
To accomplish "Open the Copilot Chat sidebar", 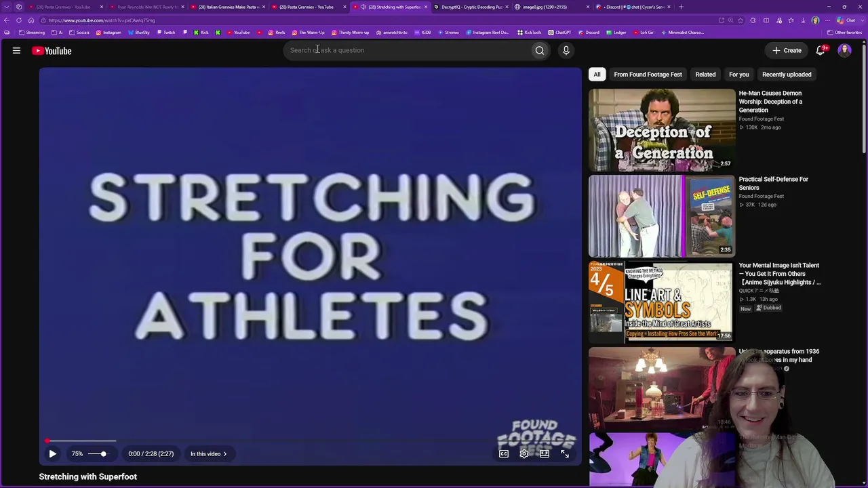I will [x=848, y=20].
